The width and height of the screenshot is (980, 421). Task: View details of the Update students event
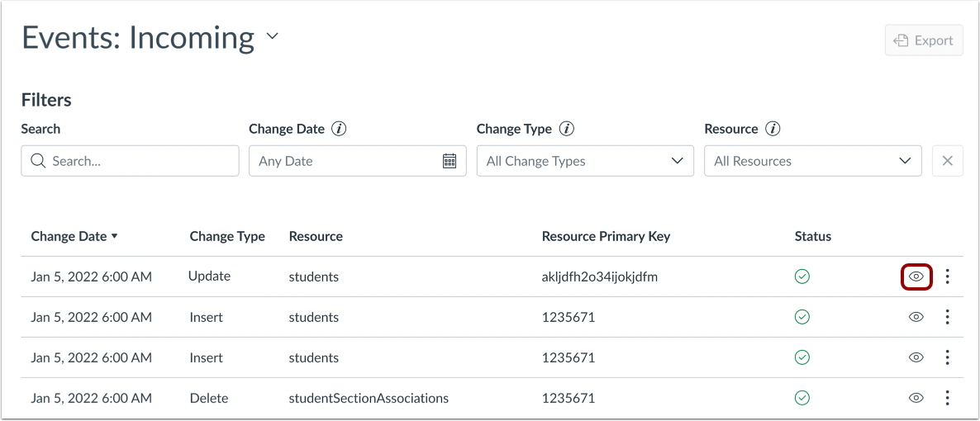(x=916, y=277)
